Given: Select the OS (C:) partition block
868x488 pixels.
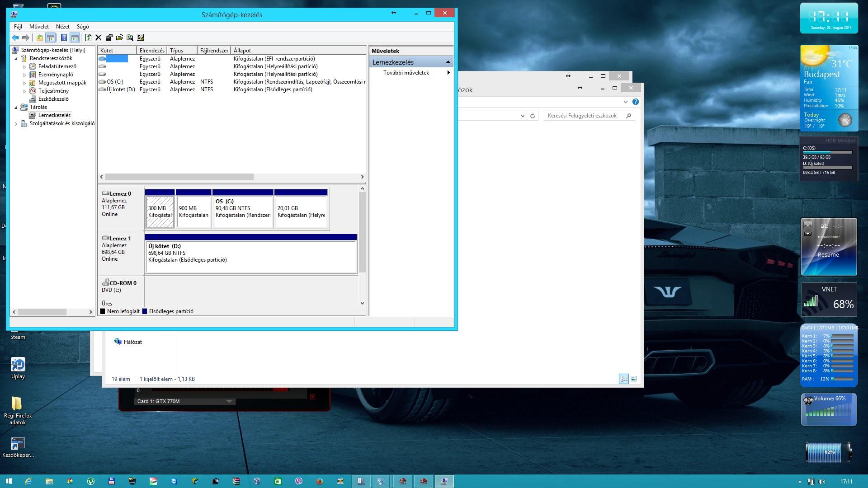Looking at the screenshot, I should [243, 211].
